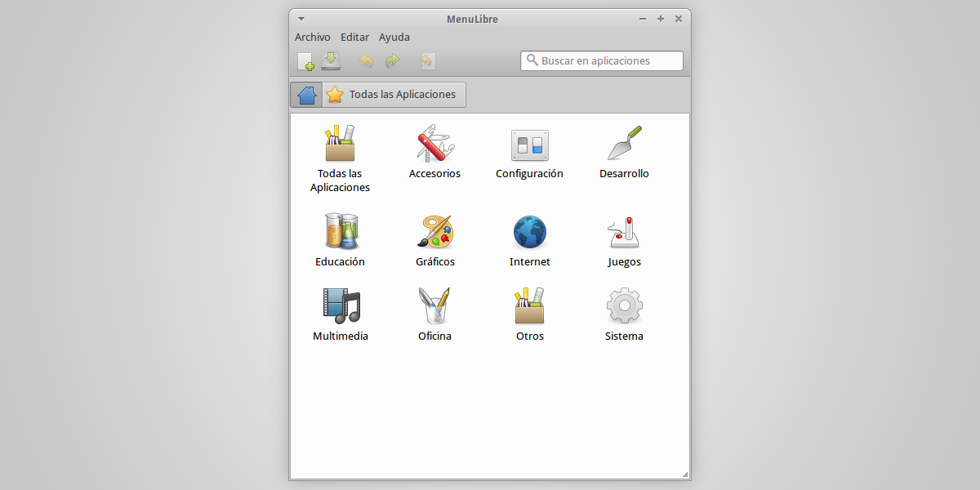This screenshot has width=980, height=490.
Task: Open the Ayuda menu
Action: point(394,38)
